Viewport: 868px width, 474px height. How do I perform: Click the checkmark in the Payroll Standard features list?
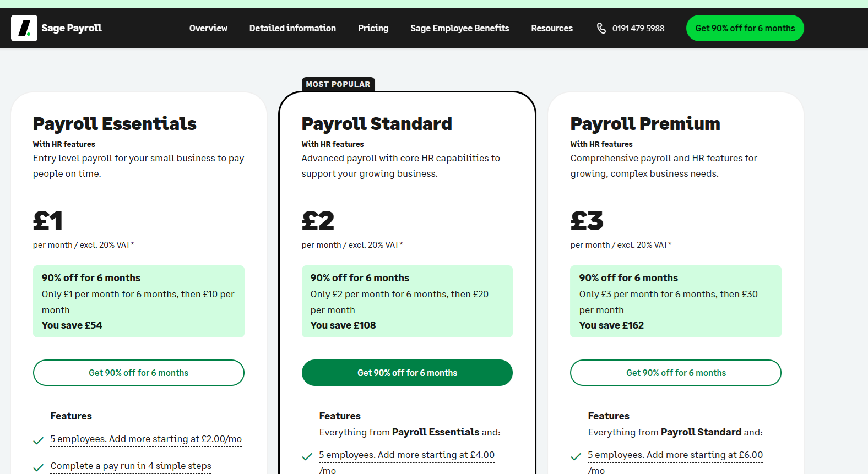pos(307,456)
